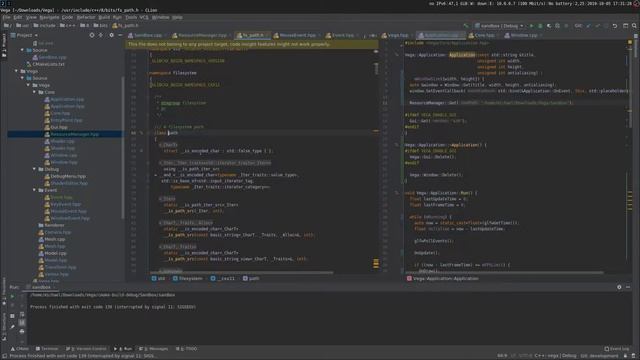Click the left editor horizontal scrollbar

coord(241,272)
